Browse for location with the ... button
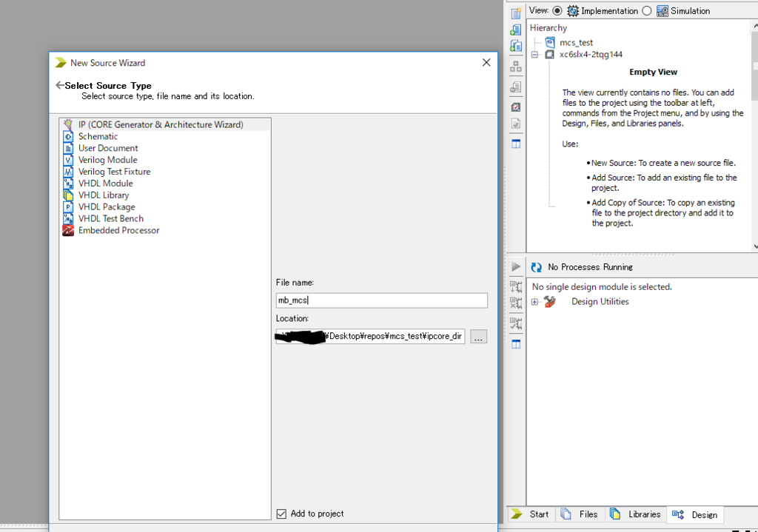The width and height of the screenshot is (758, 532). 478,337
